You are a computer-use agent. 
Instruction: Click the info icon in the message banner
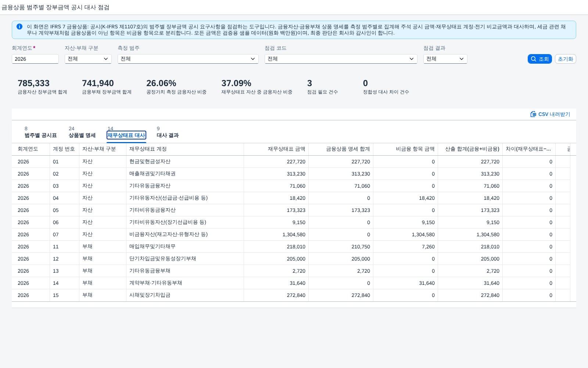19,26
